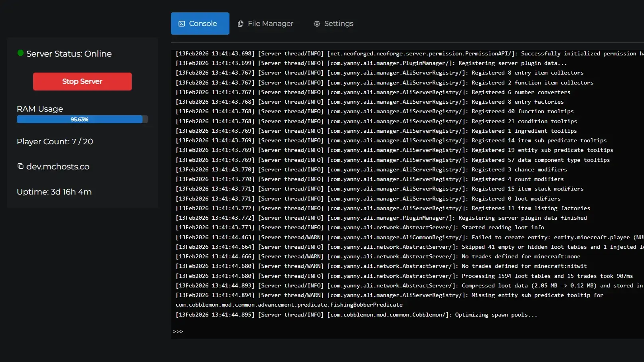This screenshot has width=644, height=362.
Task: Copy server address with the copy icon
Action: pos(20,166)
